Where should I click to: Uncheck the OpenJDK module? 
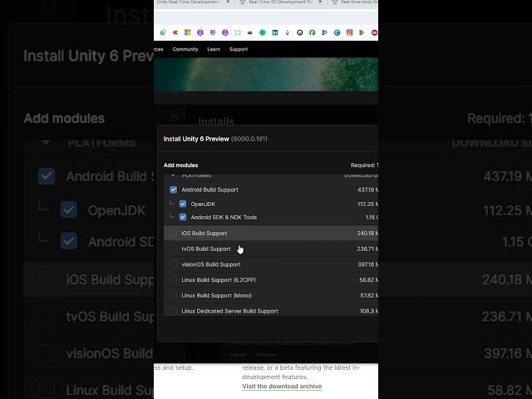pyautogui.click(x=183, y=204)
